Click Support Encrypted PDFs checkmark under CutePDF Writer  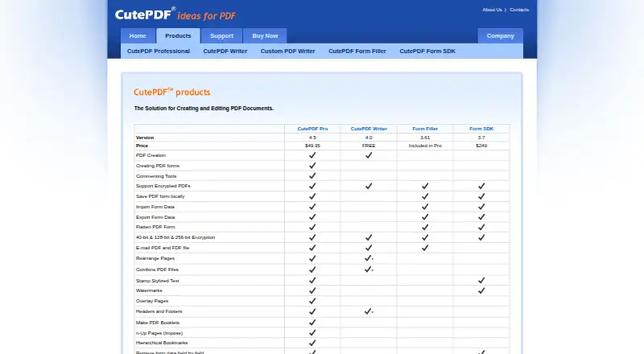tap(369, 186)
